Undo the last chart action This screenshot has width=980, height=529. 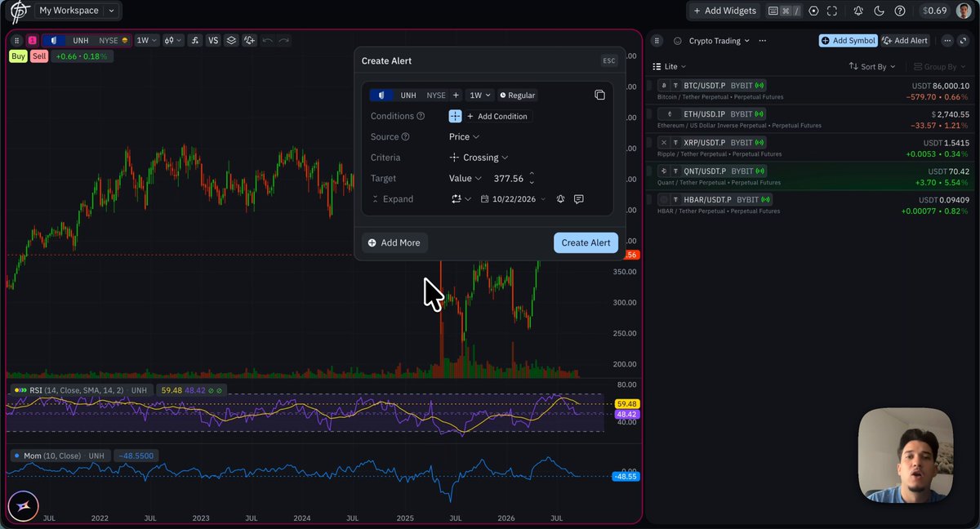[x=267, y=40]
